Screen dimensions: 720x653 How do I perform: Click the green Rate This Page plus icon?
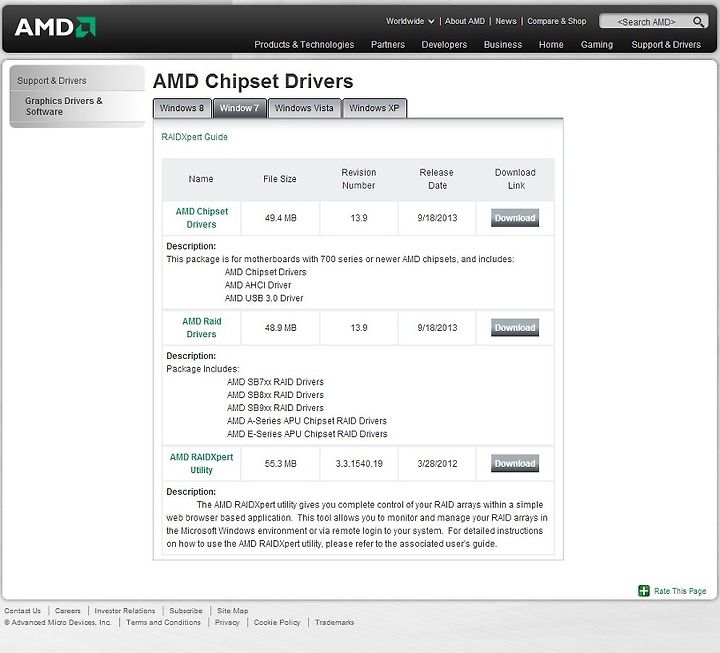(644, 591)
